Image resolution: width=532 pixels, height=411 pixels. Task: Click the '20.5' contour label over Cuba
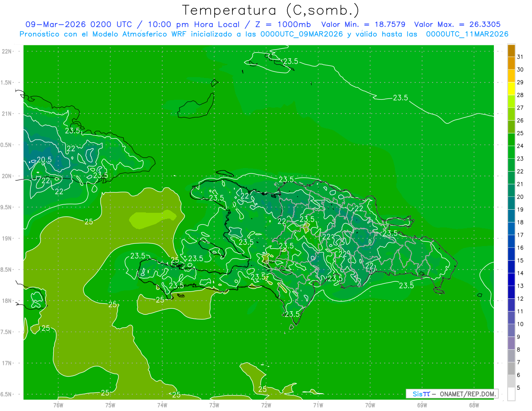(x=44, y=160)
